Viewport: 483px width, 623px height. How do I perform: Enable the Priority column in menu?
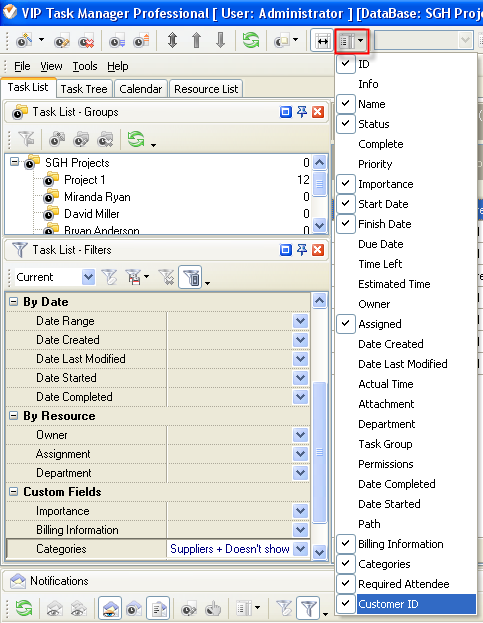click(x=375, y=164)
